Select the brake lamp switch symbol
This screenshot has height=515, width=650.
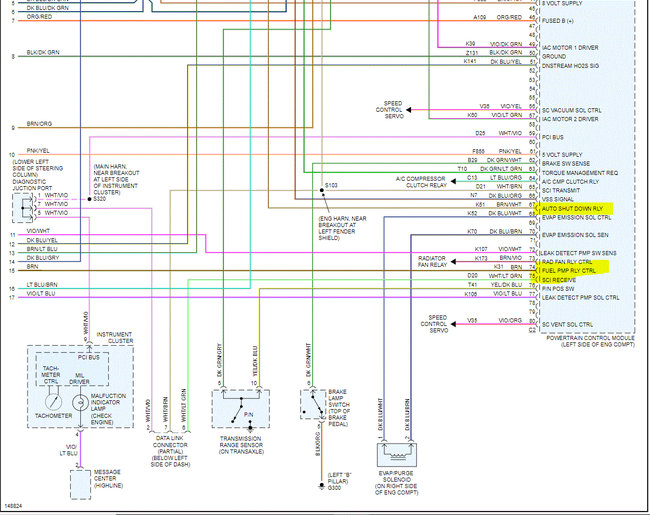pos(313,404)
